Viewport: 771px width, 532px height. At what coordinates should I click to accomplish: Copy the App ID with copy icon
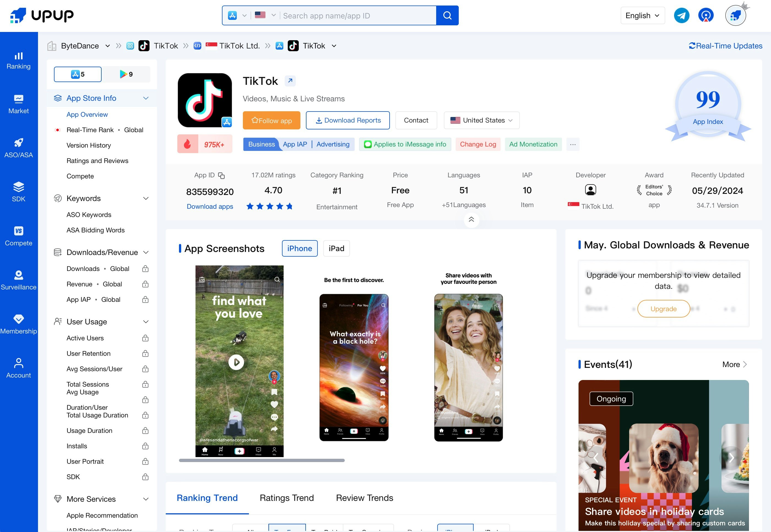[x=221, y=175]
